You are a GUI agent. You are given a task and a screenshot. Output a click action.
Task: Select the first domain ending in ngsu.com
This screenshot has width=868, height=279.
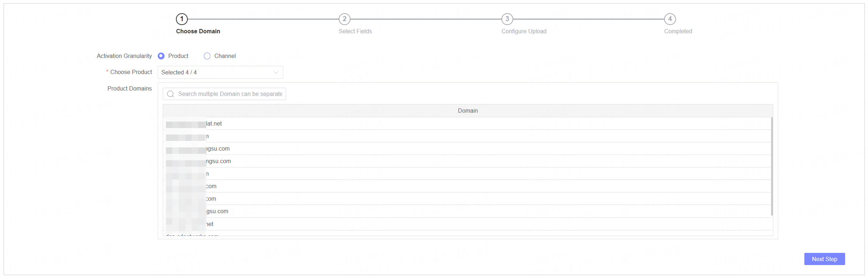pyautogui.click(x=218, y=149)
